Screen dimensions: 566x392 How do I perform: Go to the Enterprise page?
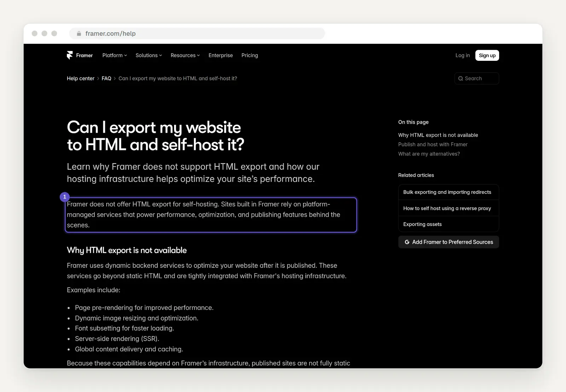click(221, 55)
